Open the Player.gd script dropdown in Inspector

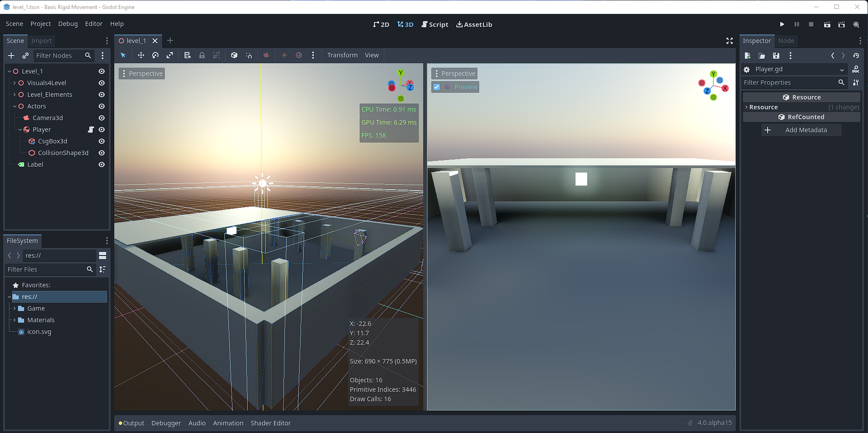coord(841,69)
